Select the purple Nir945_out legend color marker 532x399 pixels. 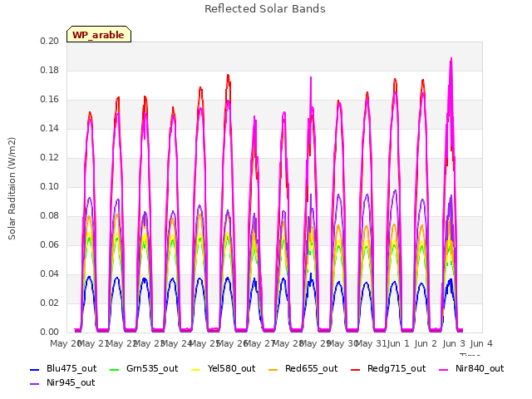(35, 384)
